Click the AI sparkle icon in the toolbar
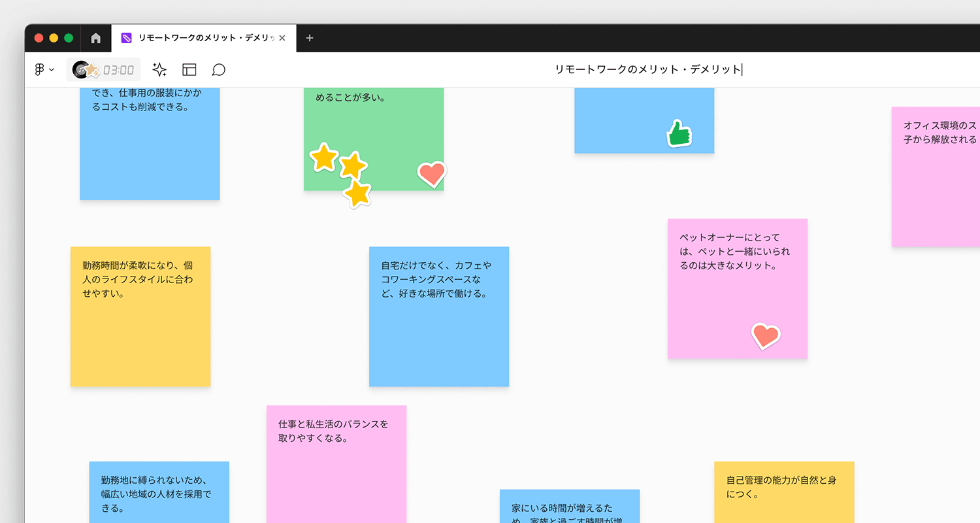Viewport: 980px width, 523px height. tap(159, 70)
